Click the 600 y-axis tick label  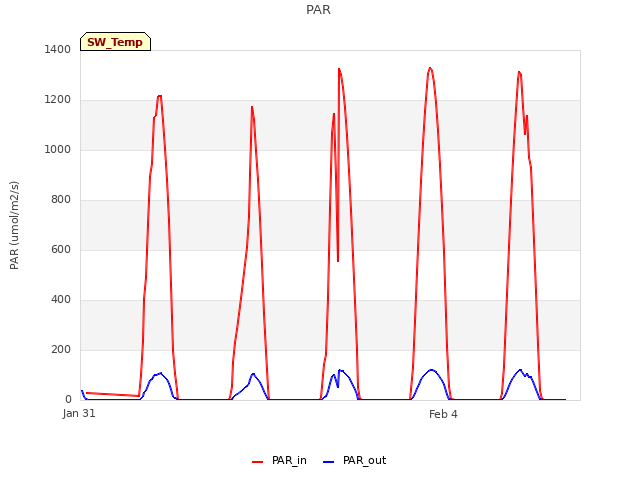61,249
